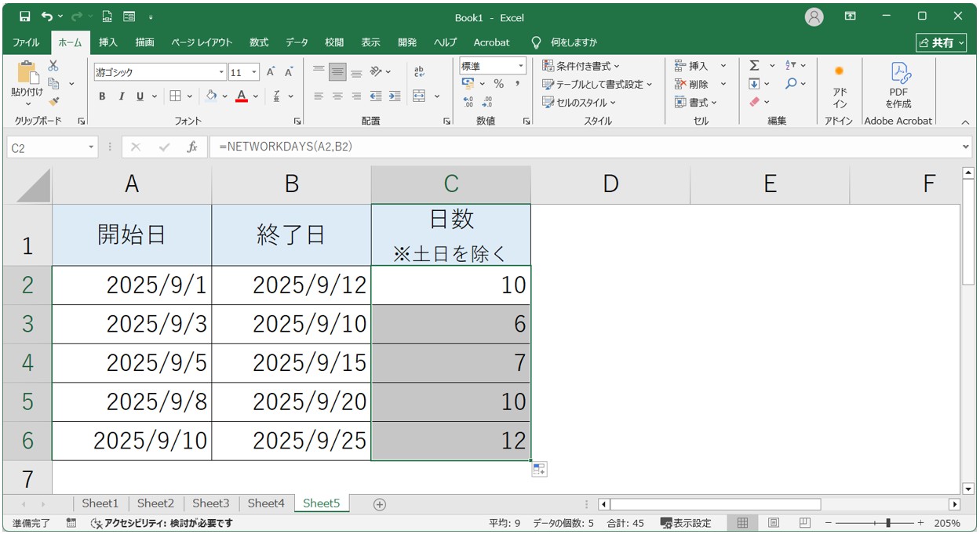Open the 条件付き書式 dropdown
Screen dimensions: 980x534
coord(581,66)
